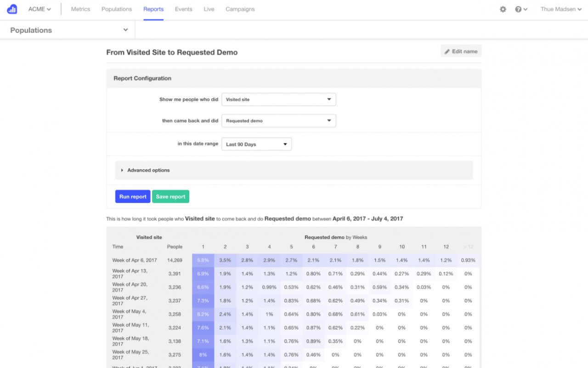Image resolution: width=588 pixels, height=368 pixels.
Task: Open the ACME account switcher
Action: (40, 9)
